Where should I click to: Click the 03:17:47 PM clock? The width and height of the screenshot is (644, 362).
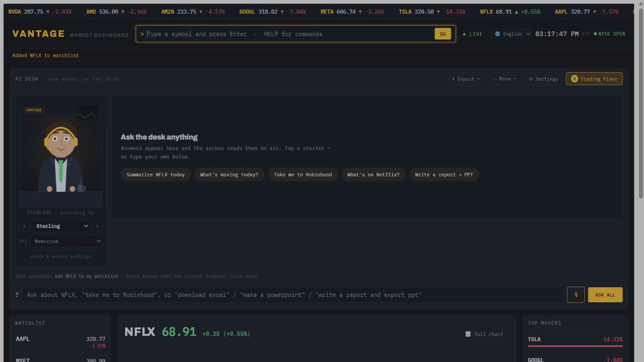557,34
